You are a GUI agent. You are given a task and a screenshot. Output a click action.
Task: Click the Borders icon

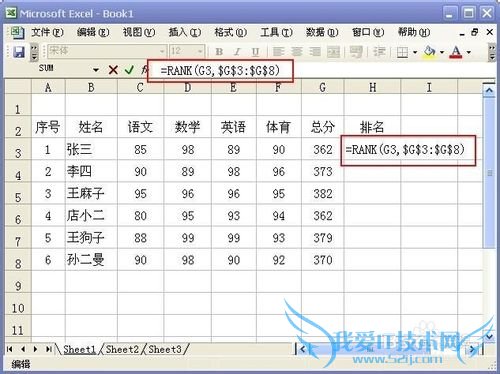pos(403,52)
